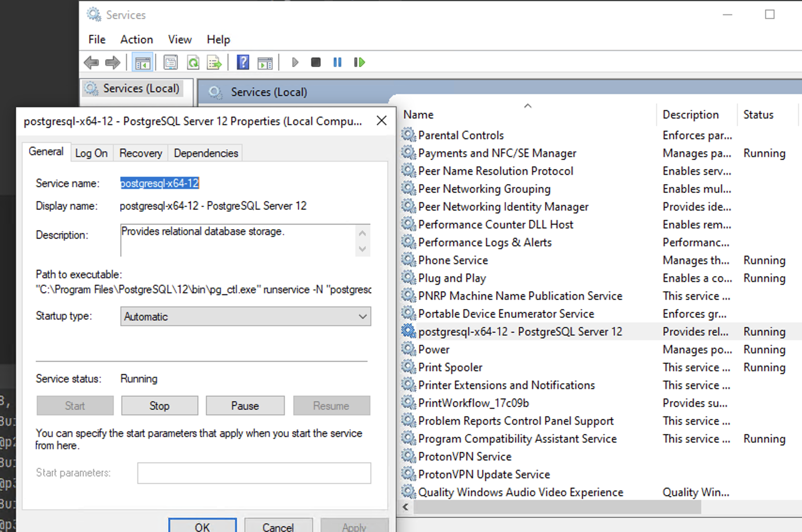Close the PostgreSQL Properties dialog
The height and width of the screenshot is (532, 802).
[382, 121]
